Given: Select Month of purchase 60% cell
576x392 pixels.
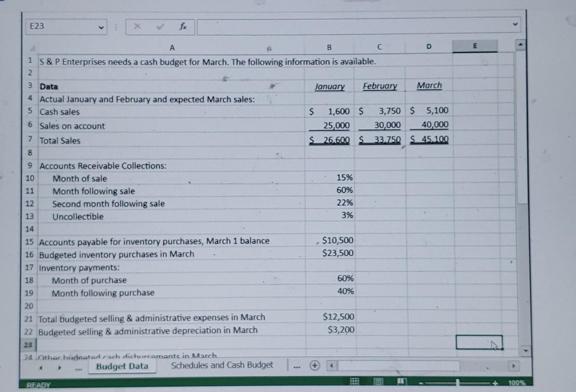Looking at the screenshot, I should coord(331,278).
